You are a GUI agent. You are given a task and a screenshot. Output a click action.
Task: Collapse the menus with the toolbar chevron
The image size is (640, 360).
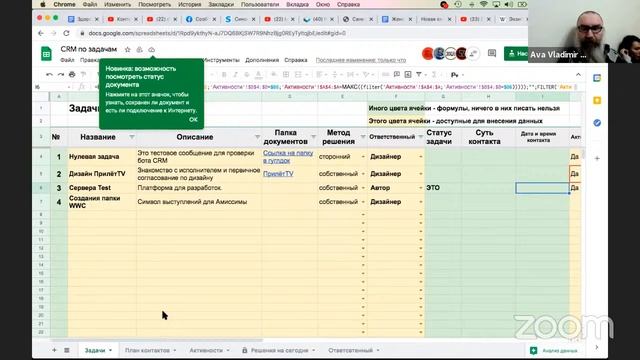click(578, 74)
